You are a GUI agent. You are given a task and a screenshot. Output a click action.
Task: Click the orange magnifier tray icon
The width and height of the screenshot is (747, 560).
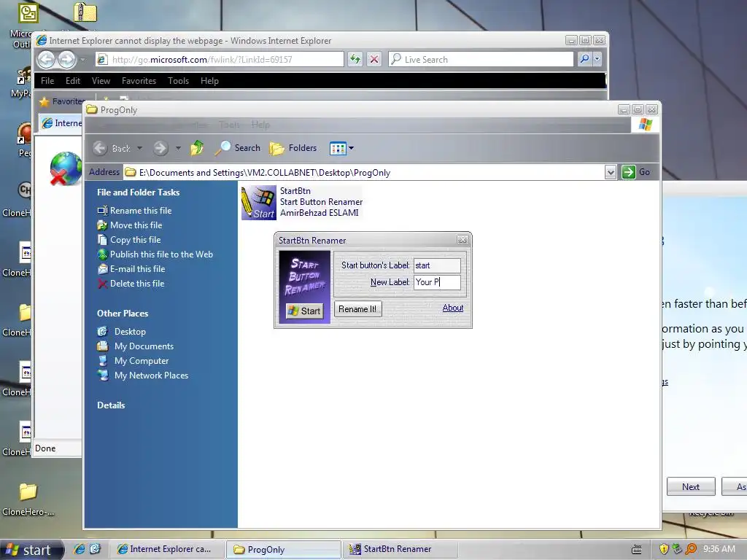tap(691, 549)
